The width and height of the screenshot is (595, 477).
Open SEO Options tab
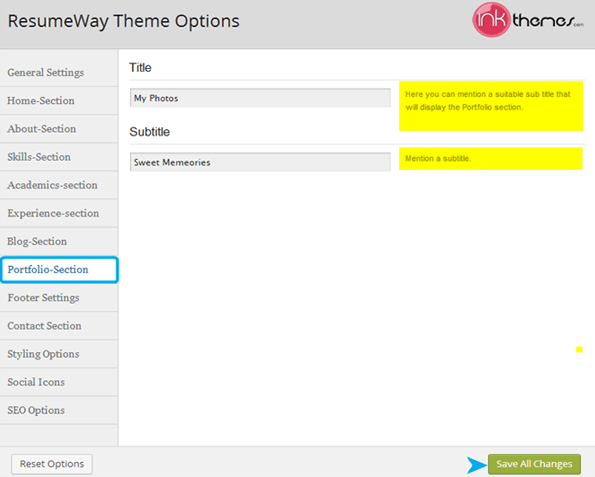[59, 410]
